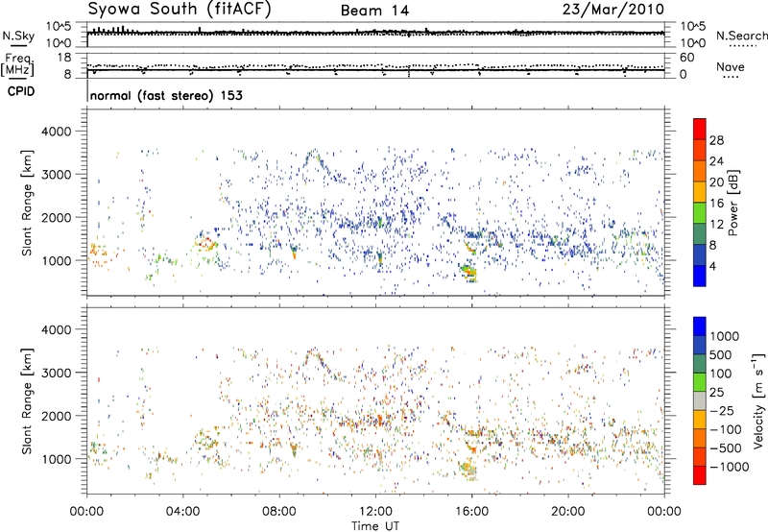
Task: Click the gray segment of Velocity color bar
Action: (700, 401)
